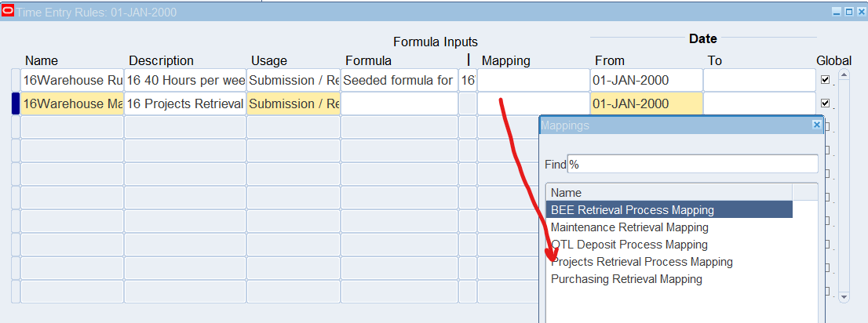The width and height of the screenshot is (868, 323).
Task: Click Mapping field of second row
Action: tap(532, 103)
